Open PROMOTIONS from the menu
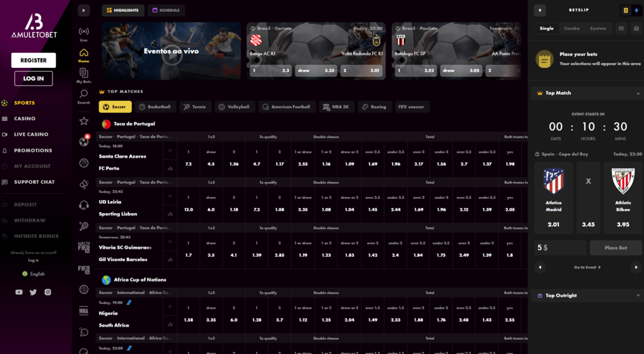This screenshot has height=354, width=644. (x=33, y=151)
